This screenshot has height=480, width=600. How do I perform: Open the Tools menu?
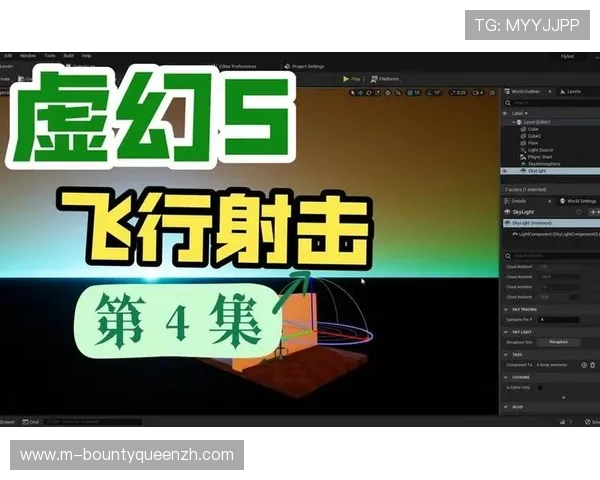(50, 56)
